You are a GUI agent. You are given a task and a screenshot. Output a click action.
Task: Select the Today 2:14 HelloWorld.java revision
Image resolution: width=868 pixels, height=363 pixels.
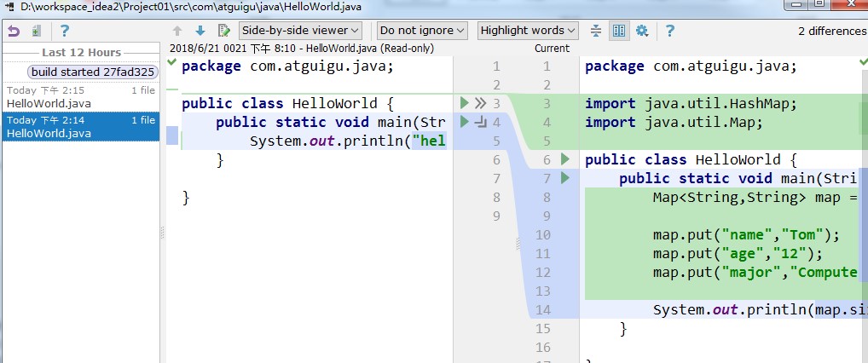(x=80, y=127)
